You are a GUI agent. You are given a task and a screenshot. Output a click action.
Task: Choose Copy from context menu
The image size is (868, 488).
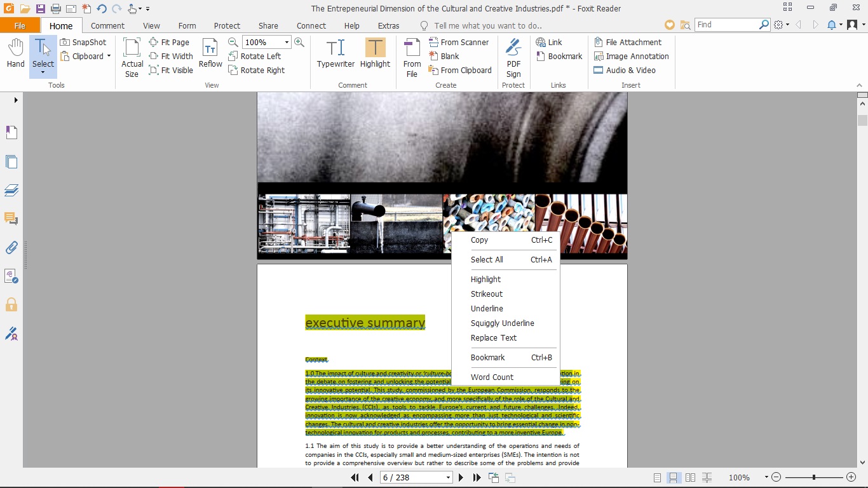506,240
